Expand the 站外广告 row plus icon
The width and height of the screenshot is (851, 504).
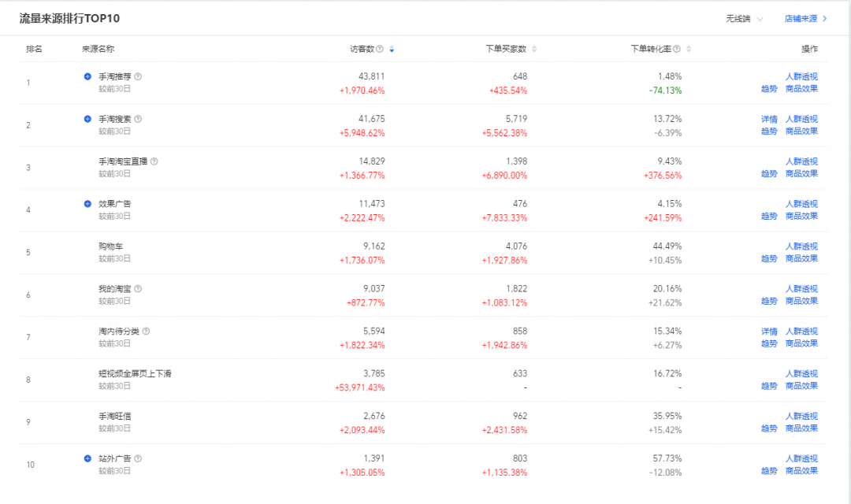(x=87, y=458)
